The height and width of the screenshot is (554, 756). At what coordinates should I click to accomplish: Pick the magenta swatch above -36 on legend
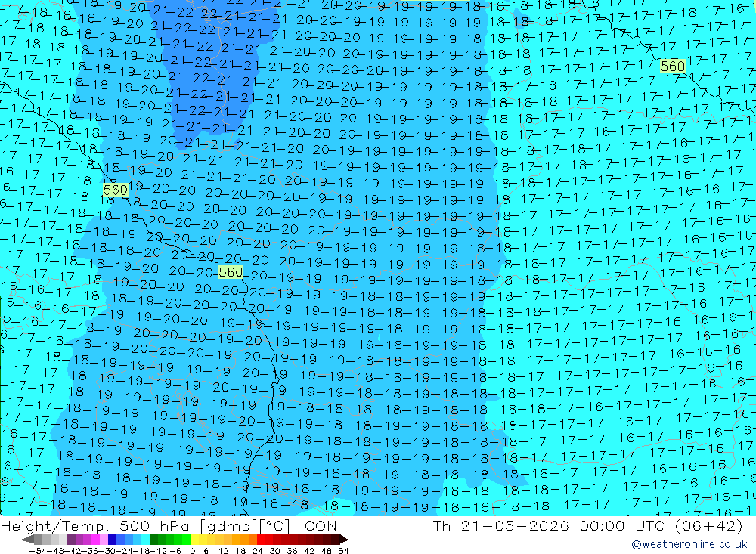tap(95, 540)
